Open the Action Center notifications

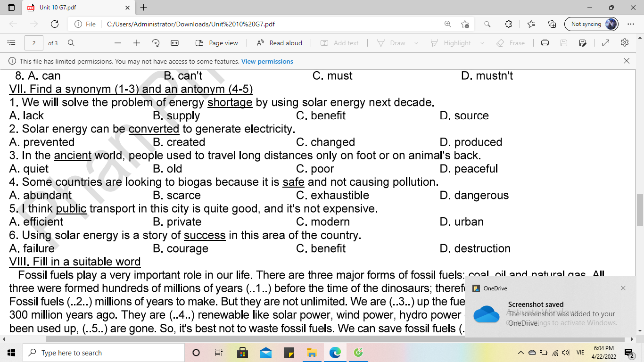point(629,353)
